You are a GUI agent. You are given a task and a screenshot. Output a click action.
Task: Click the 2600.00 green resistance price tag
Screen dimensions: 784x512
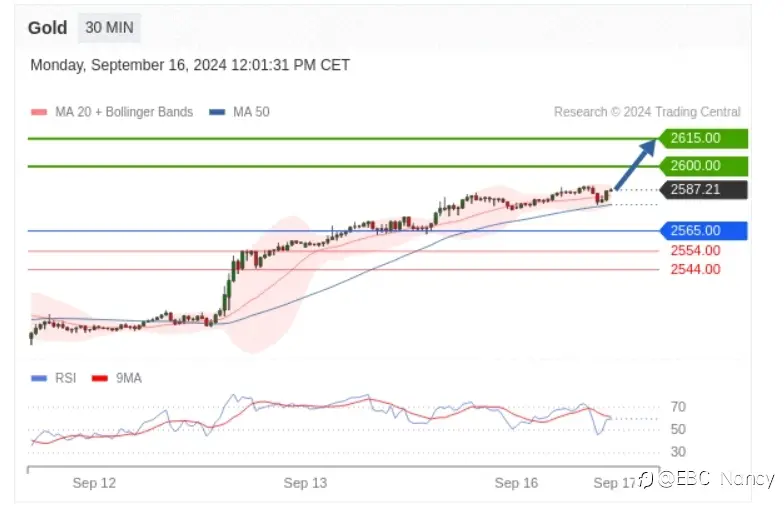pyautogui.click(x=704, y=166)
